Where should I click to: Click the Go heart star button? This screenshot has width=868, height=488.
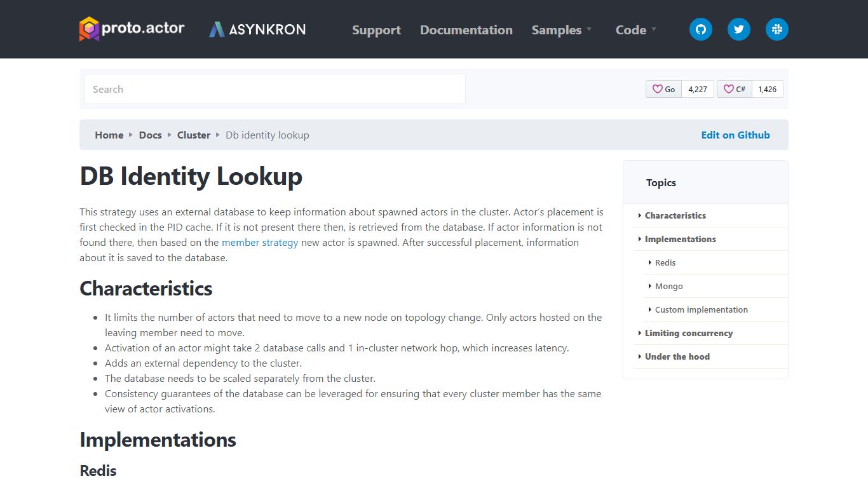(x=663, y=89)
